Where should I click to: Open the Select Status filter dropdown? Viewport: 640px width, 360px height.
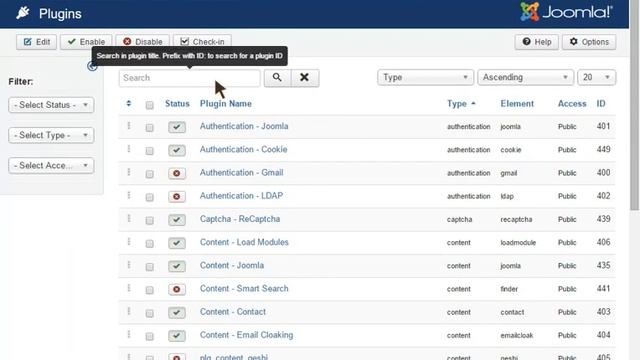51,105
